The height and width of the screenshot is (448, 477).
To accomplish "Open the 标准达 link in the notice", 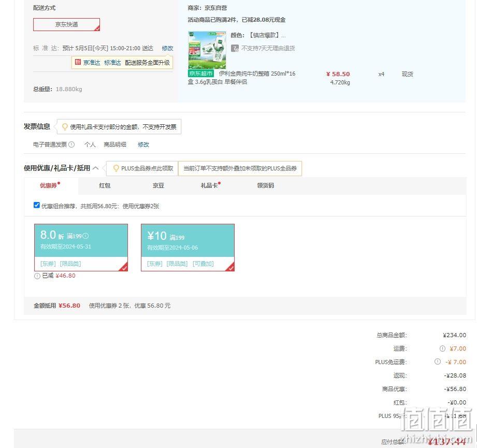I will 112,63.
